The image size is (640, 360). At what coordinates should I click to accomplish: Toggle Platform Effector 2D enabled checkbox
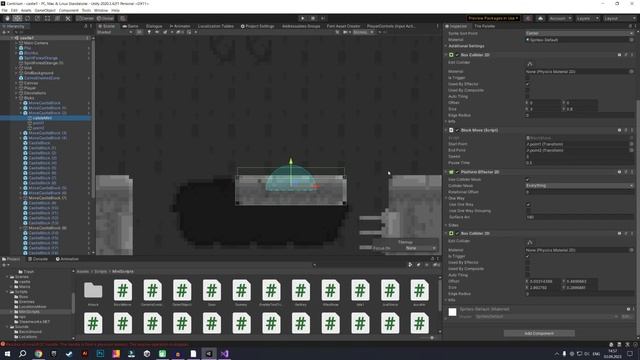pyautogui.click(x=457, y=172)
